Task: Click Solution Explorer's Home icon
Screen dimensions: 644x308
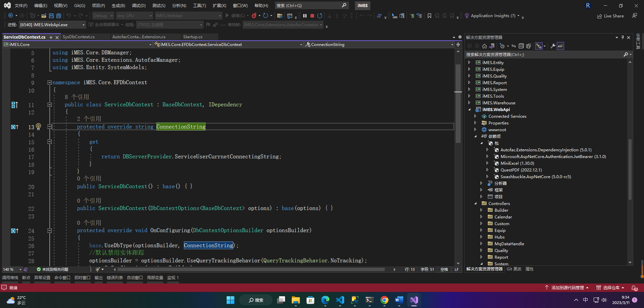Action: coord(484,46)
